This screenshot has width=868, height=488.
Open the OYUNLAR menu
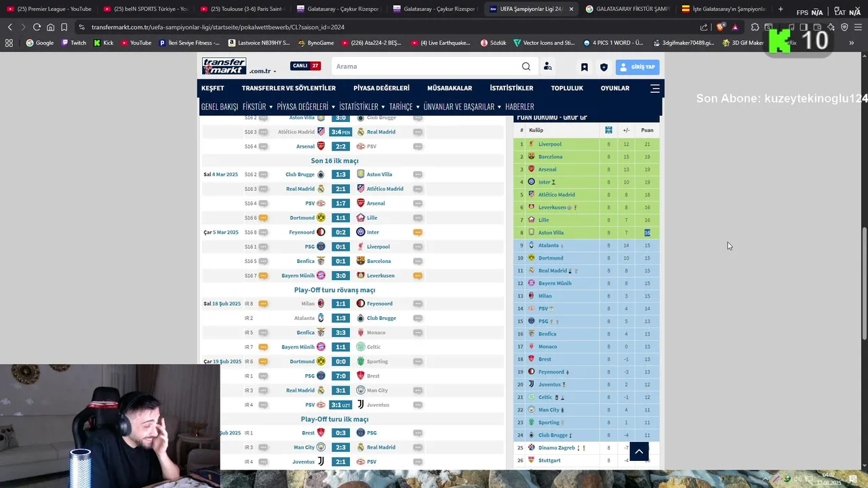[615, 88]
